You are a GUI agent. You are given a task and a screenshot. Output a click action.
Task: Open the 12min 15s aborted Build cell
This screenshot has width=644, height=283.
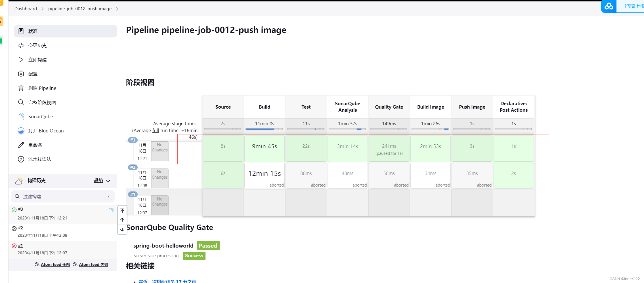[265, 176]
